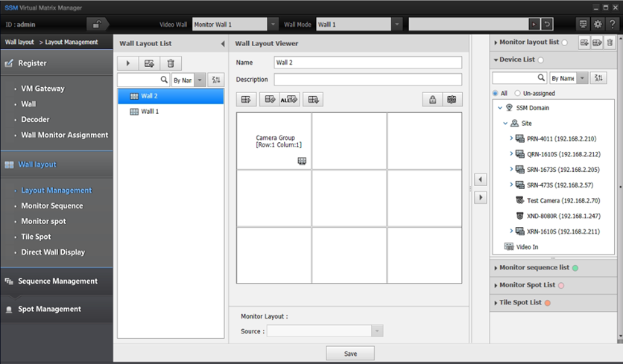Viewport: 623px width, 364px height.
Task: Select the Un-assigned radio button
Action: (517, 93)
